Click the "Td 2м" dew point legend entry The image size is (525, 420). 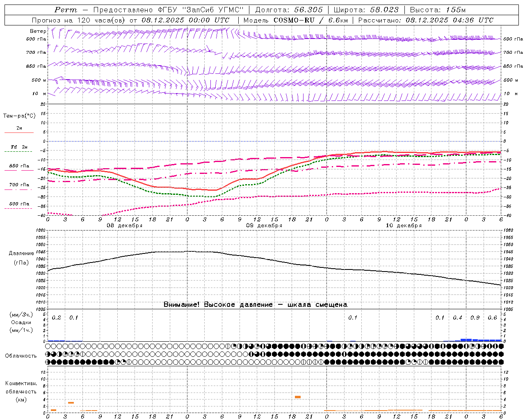pos(19,147)
